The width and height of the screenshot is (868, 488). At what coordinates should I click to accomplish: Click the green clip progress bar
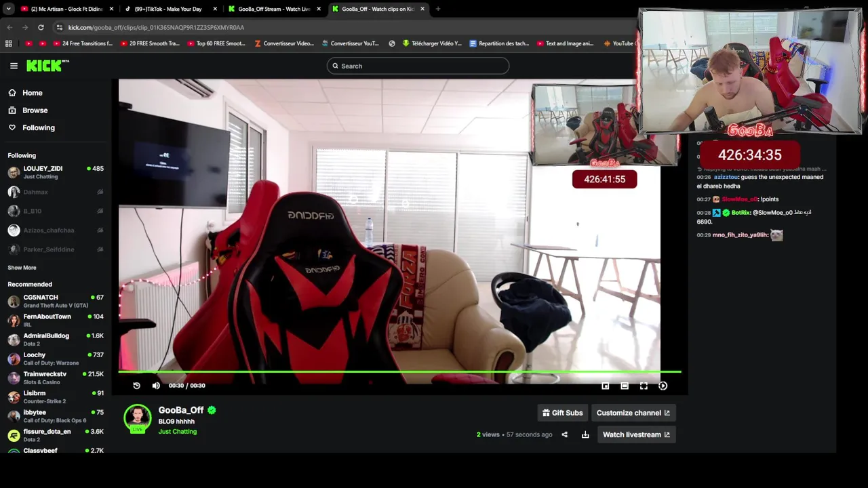400,371
